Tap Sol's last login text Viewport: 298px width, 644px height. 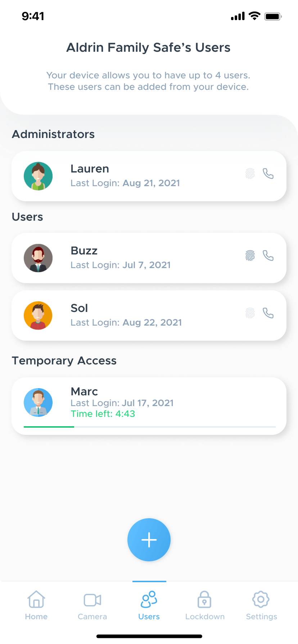(126, 322)
